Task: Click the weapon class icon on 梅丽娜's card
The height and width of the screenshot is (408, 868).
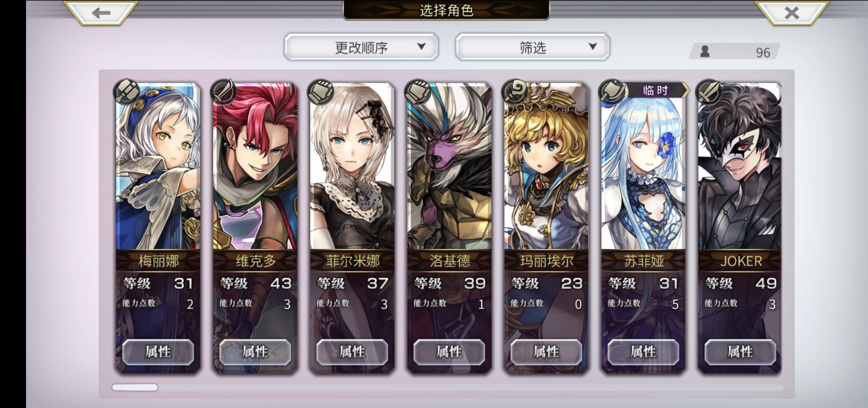Action: [127, 92]
